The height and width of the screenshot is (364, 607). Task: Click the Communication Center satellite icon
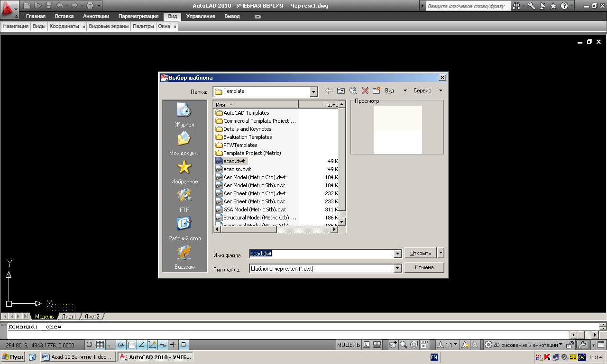pos(542,6)
